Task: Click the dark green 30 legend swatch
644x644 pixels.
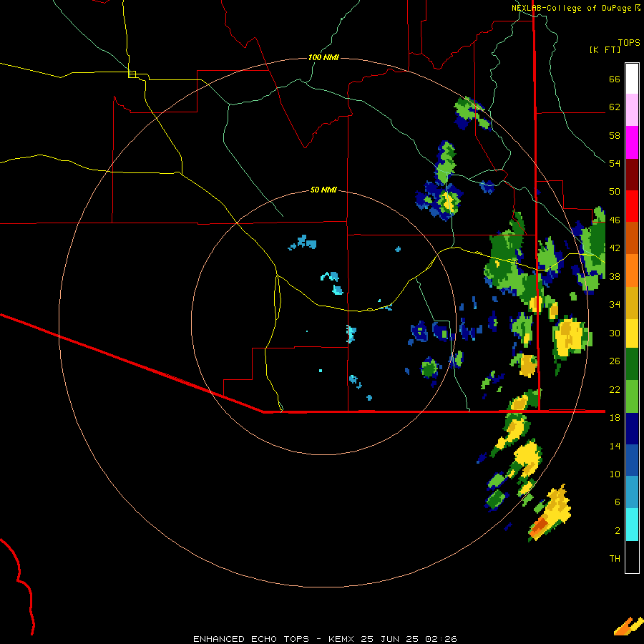Action: [x=632, y=364]
